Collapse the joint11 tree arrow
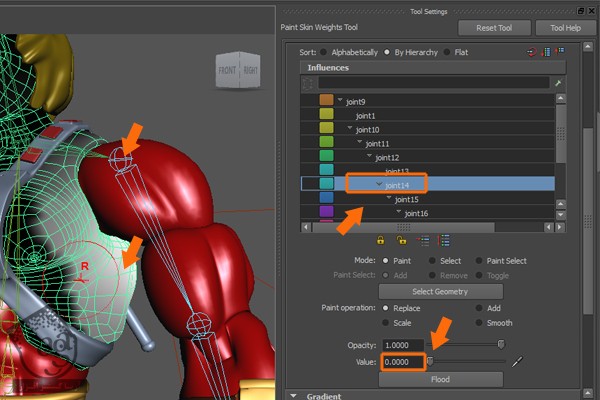The height and width of the screenshot is (400, 600). [359, 142]
